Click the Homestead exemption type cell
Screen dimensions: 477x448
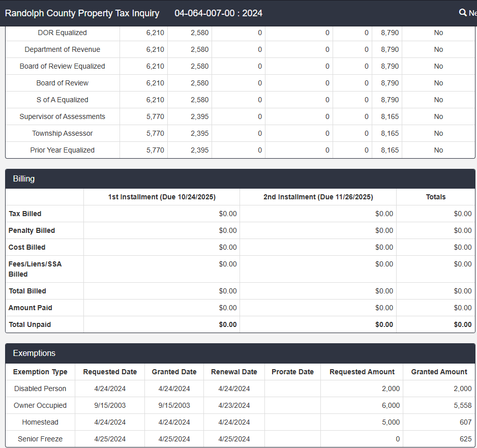[40, 422]
